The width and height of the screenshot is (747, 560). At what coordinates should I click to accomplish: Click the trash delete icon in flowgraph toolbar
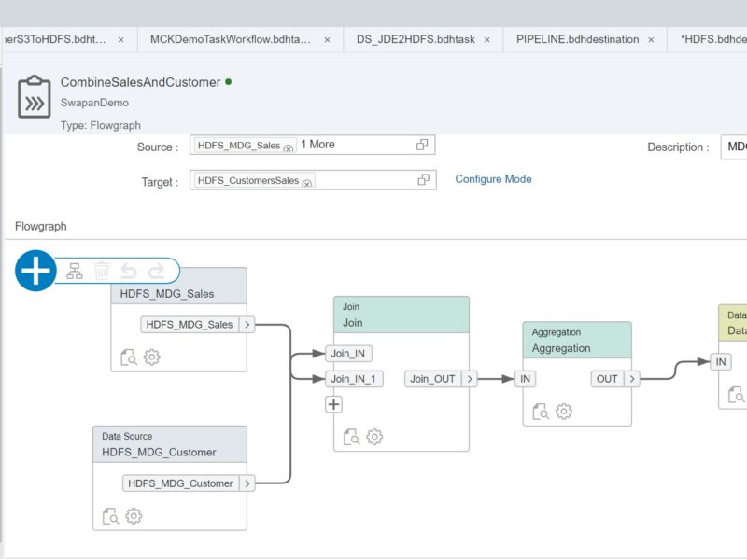click(102, 271)
